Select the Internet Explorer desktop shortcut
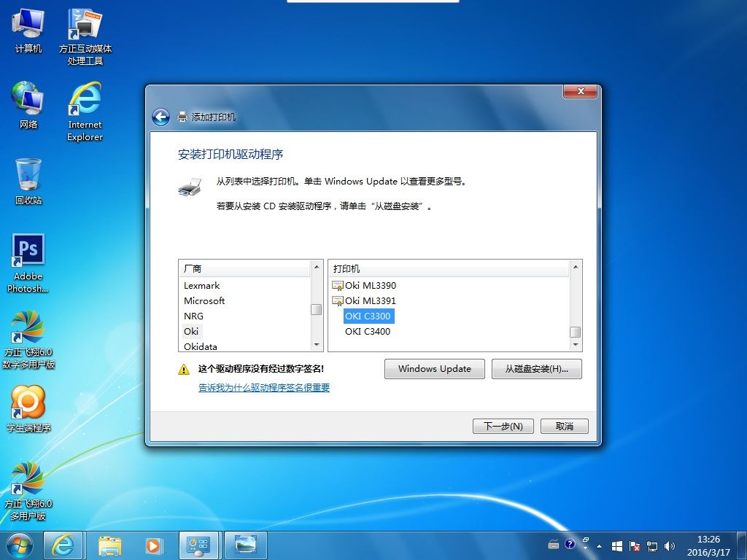This screenshot has width=747, height=560. pyautogui.click(x=85, y=112)
